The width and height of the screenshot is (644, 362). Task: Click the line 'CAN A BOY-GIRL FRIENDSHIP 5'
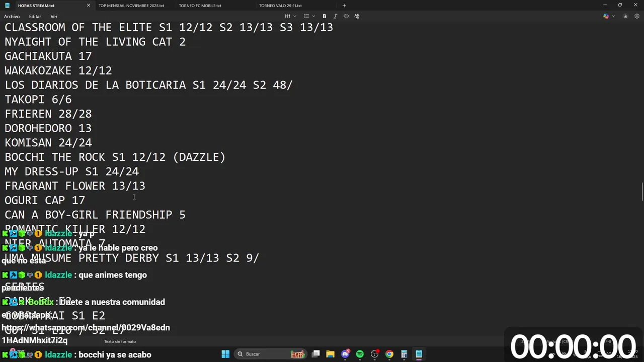click(x=95, y=215)
